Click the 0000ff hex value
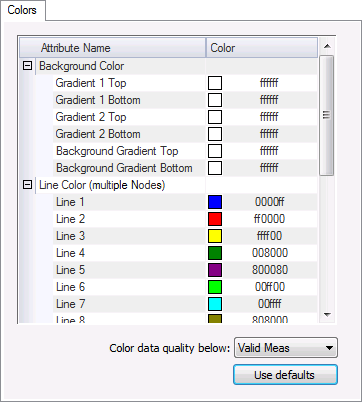Image resolution: width=362 pixels, height=402 pixels. pyautogui.click(x=270, y=202)
